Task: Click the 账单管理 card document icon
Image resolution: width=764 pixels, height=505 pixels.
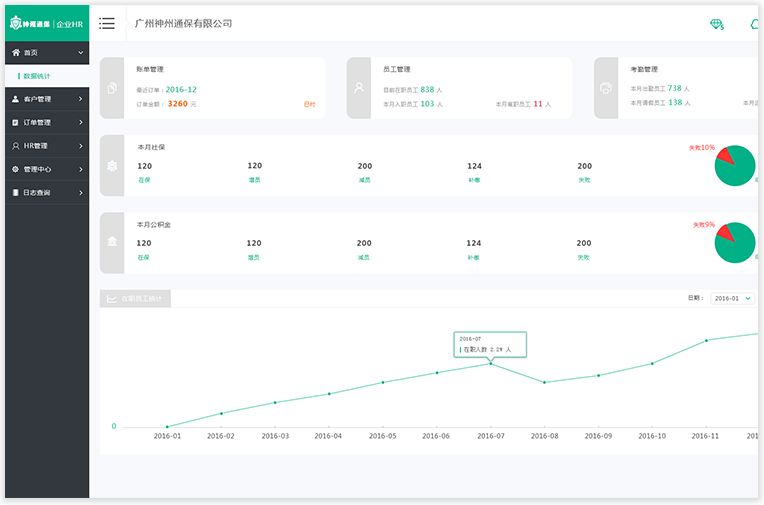Action: point(112,88)
